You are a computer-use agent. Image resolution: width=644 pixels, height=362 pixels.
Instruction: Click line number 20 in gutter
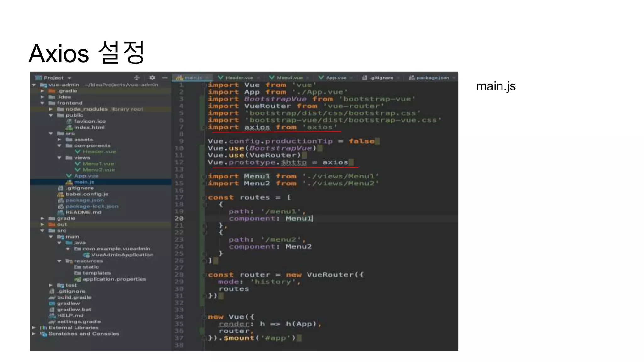179,218
